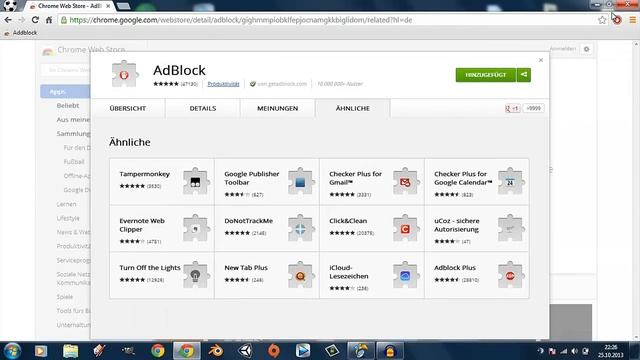The width and height of the screenshot is (640, 360).
Task: Open the DoNotTrackMe title text
Action: [x=249, y=221]
